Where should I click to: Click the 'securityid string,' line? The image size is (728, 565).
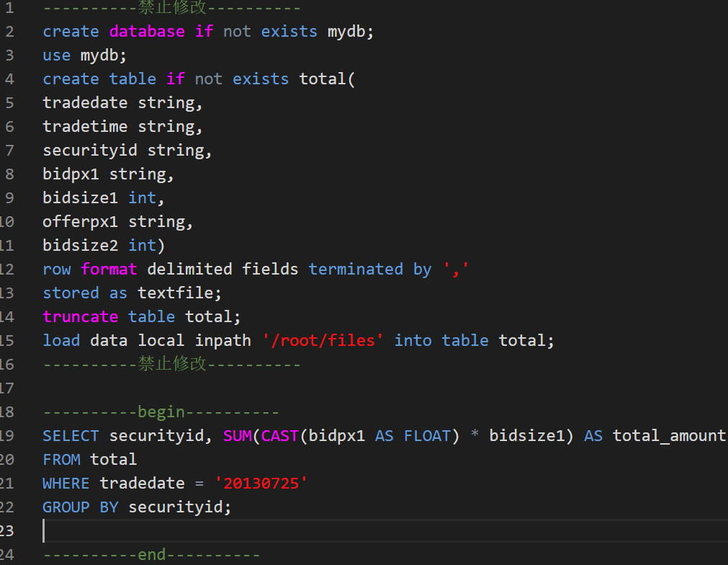click(127, 151)
